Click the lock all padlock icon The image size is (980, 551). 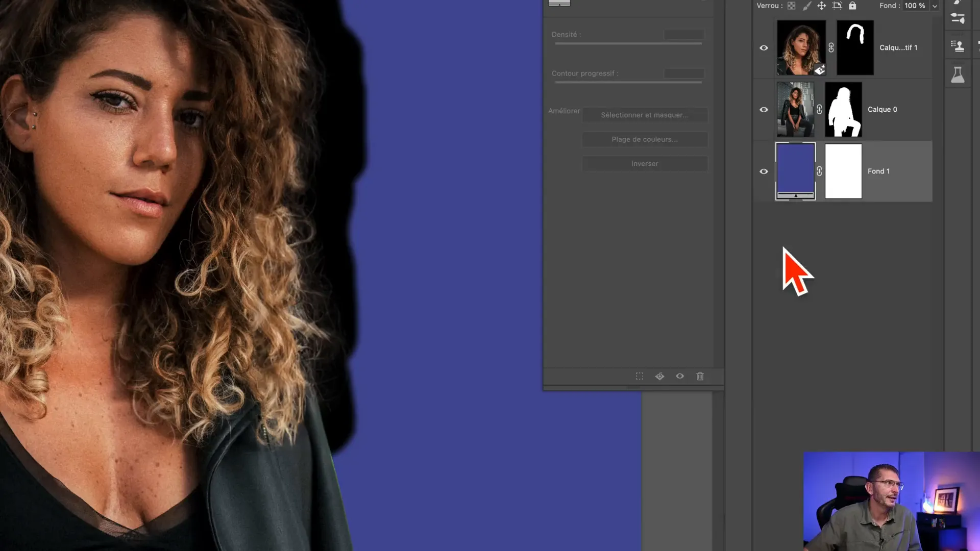(x=852, y=6)
